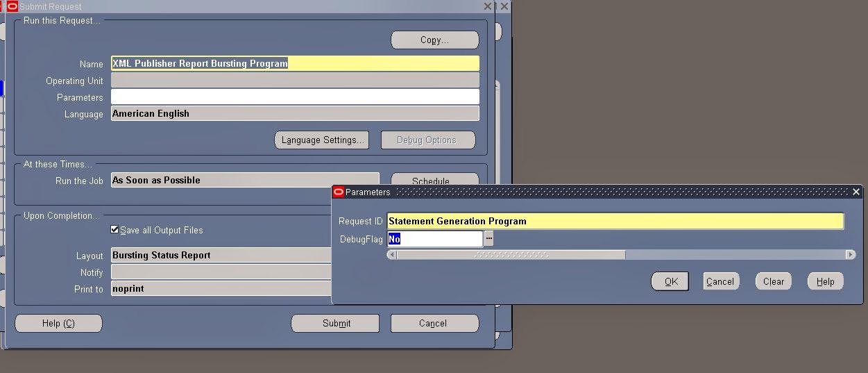
Task: Close the Parameters dialog
Action: pos(856,192)
